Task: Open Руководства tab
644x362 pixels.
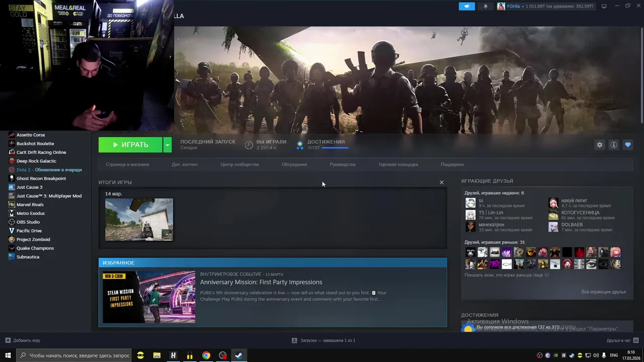Action: pos(343,164)
